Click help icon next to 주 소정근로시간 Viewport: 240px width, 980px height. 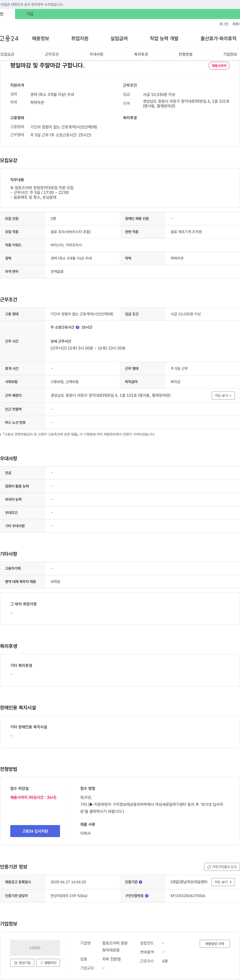click(x=77, y=327)
